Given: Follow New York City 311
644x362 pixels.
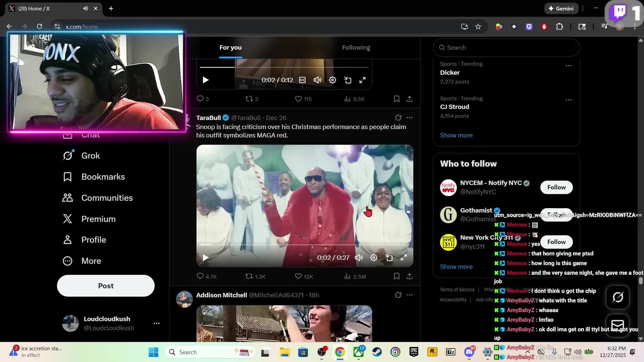Looking at the screenshot, I should tap(556, 242).
